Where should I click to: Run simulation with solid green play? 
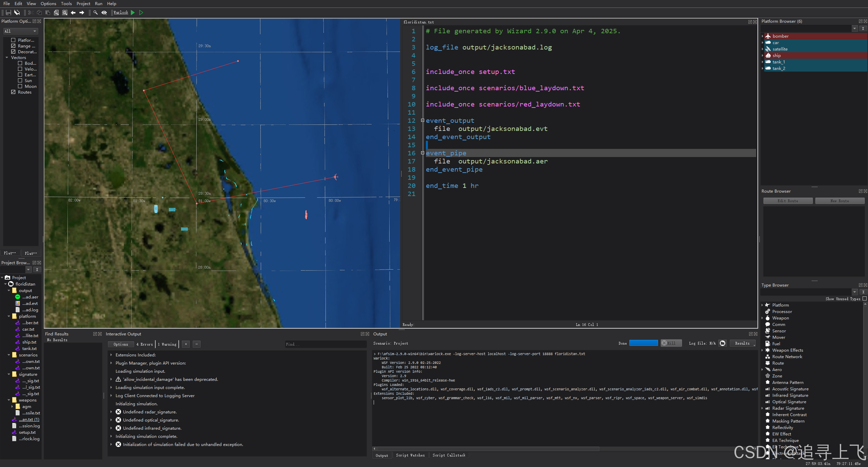[133, 13]
